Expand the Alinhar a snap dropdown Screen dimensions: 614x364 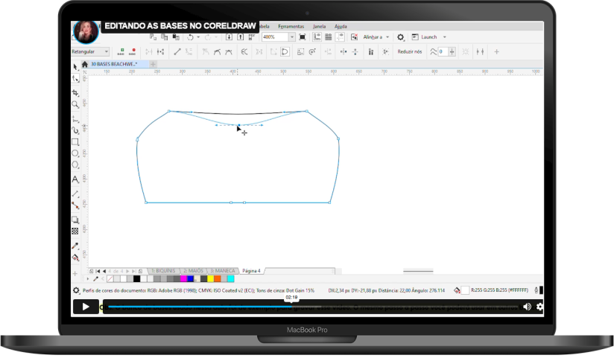[387, 36]
